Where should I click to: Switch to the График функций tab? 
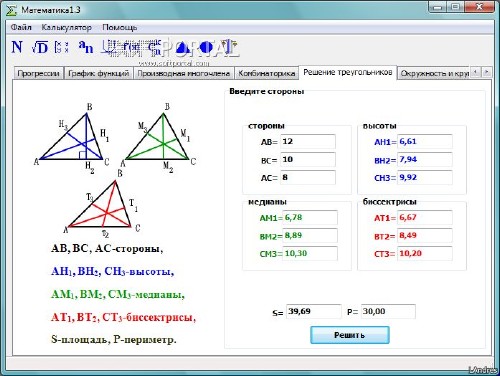98,73
